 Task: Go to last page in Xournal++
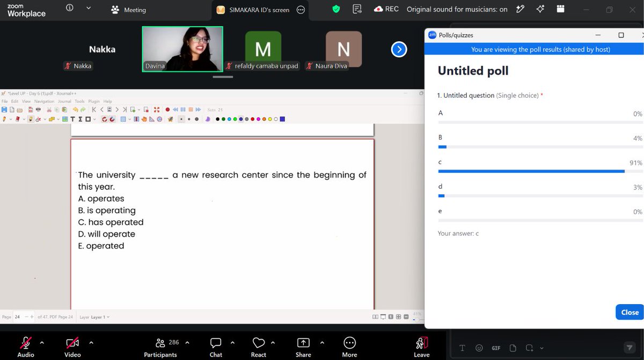125,109
